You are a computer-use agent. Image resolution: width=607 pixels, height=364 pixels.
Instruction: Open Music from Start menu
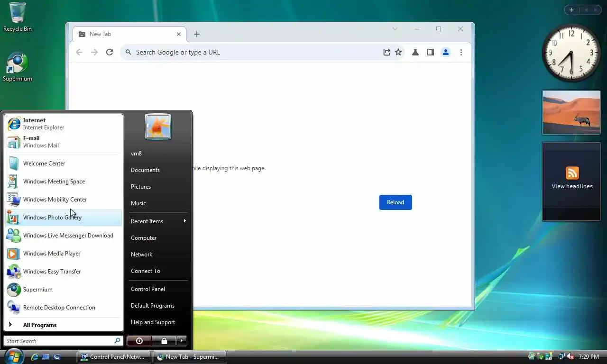coord(158,203)
